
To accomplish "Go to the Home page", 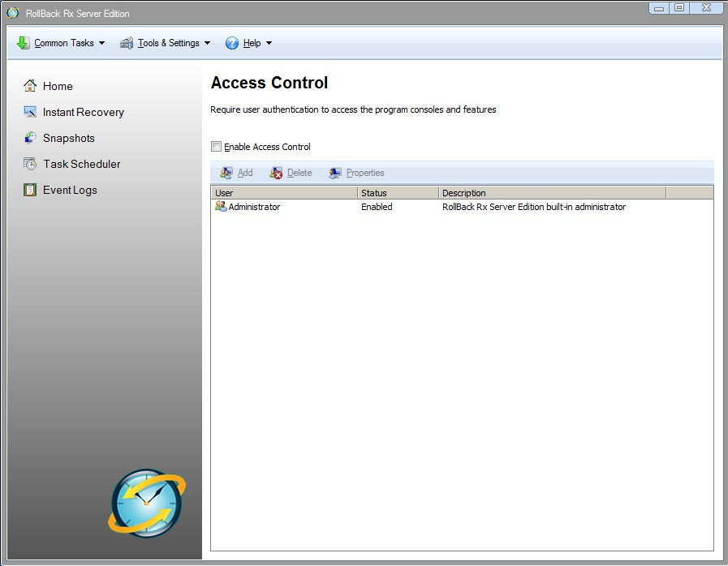I will (58, 86).
